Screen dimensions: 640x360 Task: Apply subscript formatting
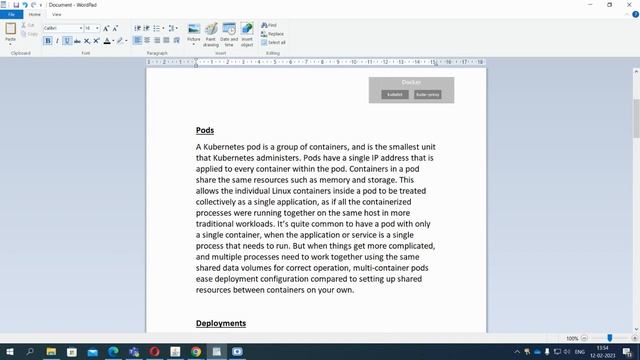(87, 41)
